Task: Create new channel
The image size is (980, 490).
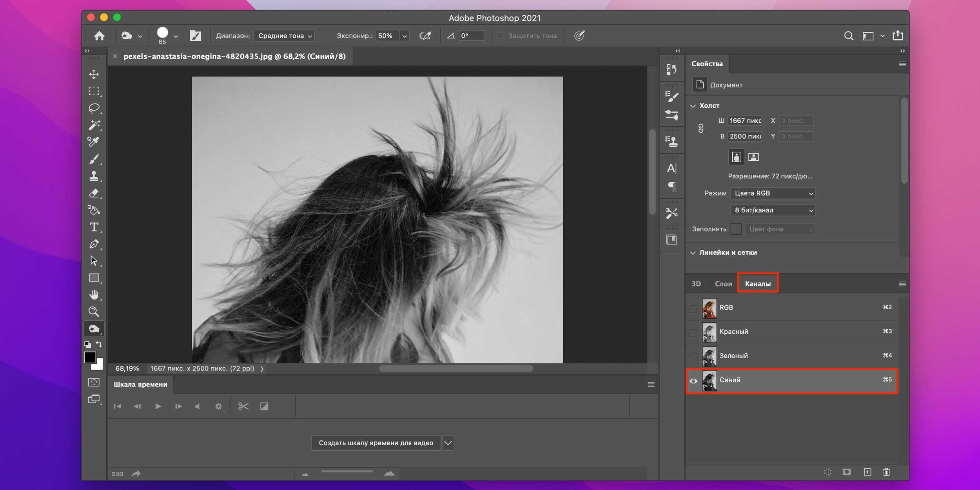Action: [867, 472]
